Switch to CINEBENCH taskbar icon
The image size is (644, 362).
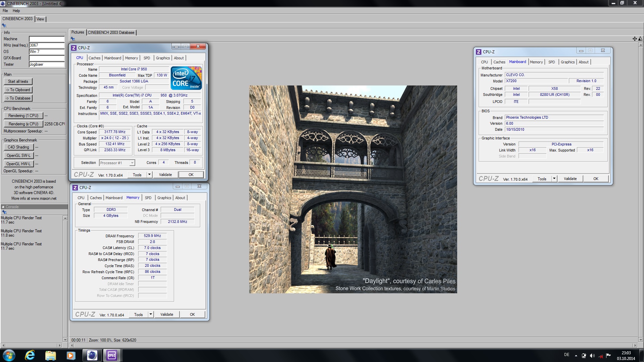tap(92, 355)
